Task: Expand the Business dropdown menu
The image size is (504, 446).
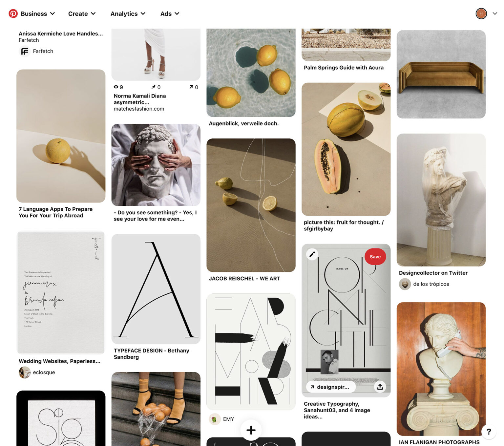Action: 38,13
